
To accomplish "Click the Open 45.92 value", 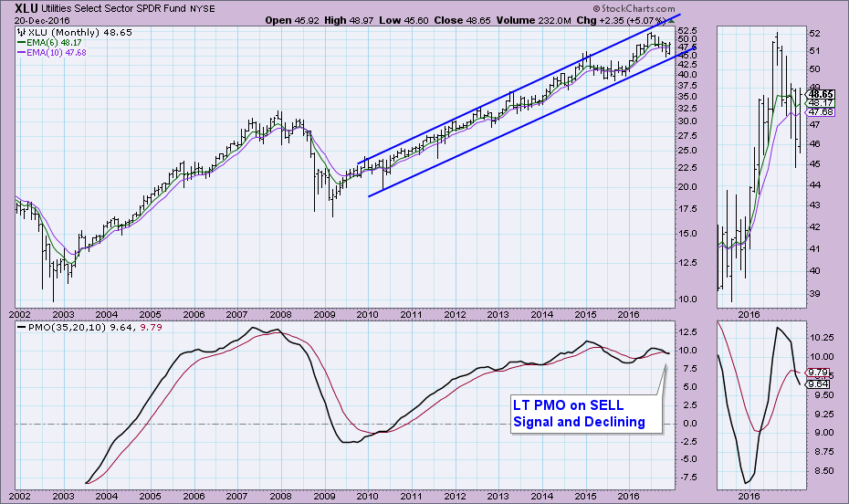I will pyautogui.click(x=292, y=21).
